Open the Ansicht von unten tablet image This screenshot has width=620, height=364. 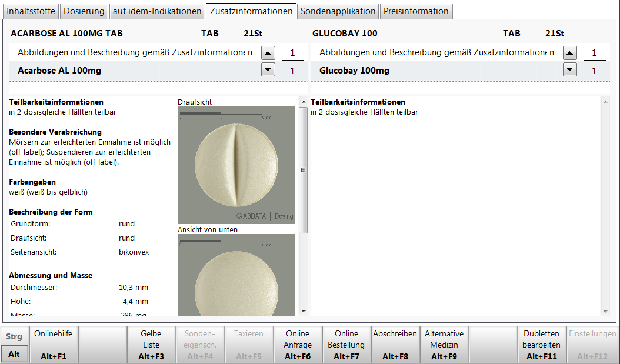(x=236, y=275)
